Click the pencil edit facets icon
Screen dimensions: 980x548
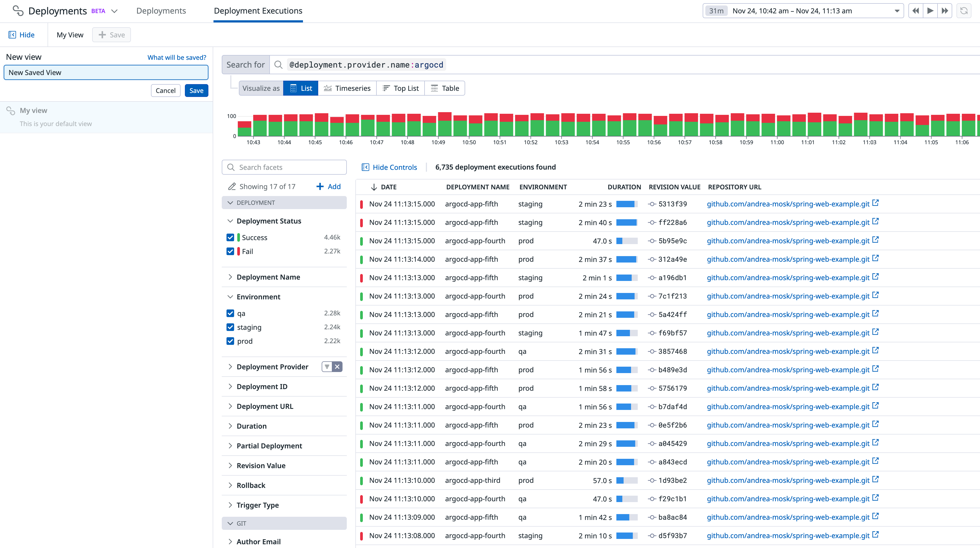[x=232, y=186]
